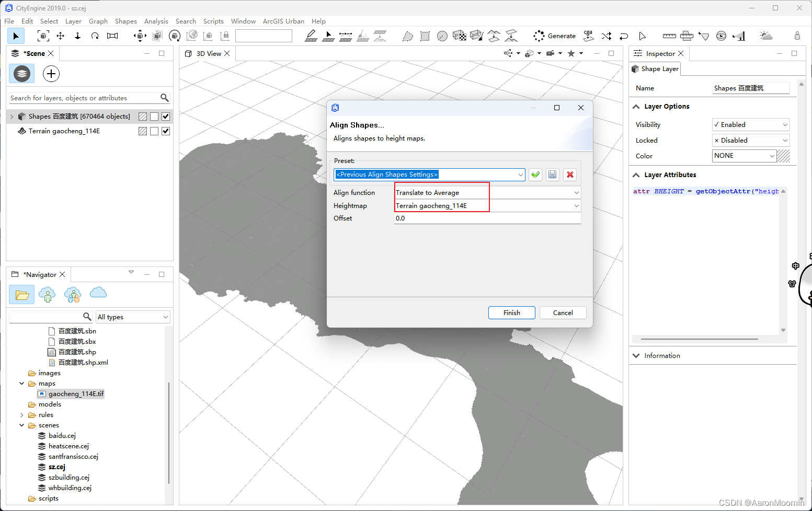Open the Locked dropdown in Inspector

click(751, 140)
